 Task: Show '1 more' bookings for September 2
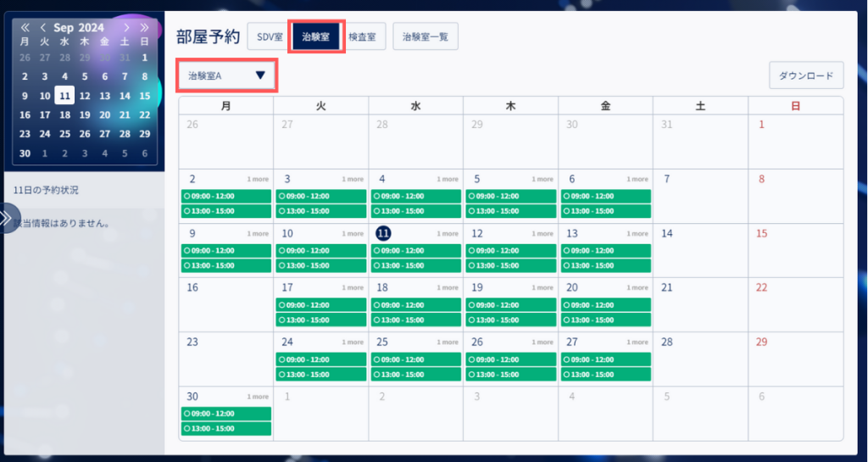tap(258, 179)
